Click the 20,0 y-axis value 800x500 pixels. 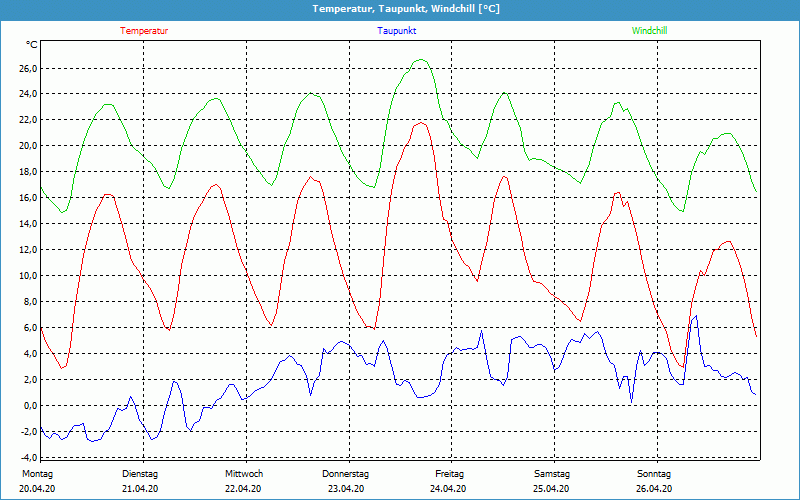point(29,146)
